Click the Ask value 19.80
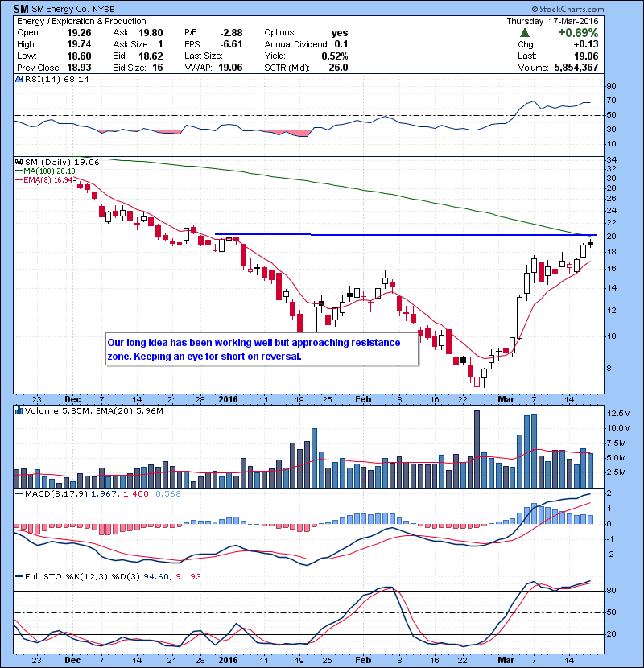The image size is (644, 668). (151, 33)
